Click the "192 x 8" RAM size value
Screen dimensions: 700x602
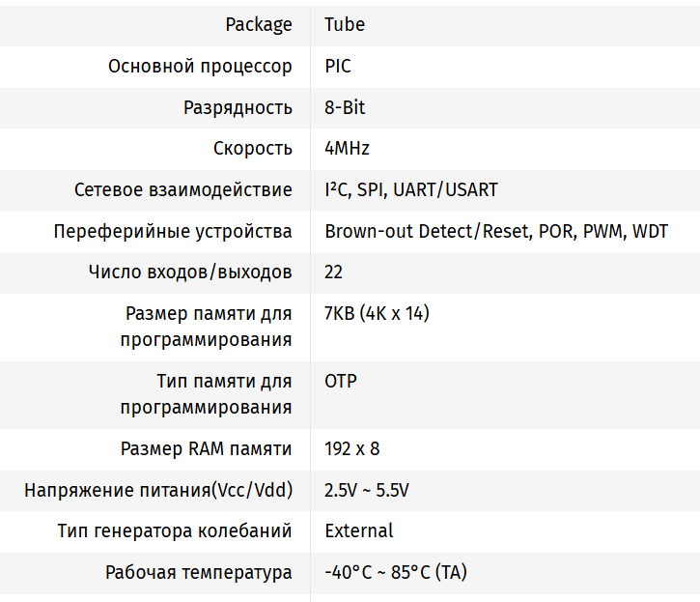coord(352,449)
